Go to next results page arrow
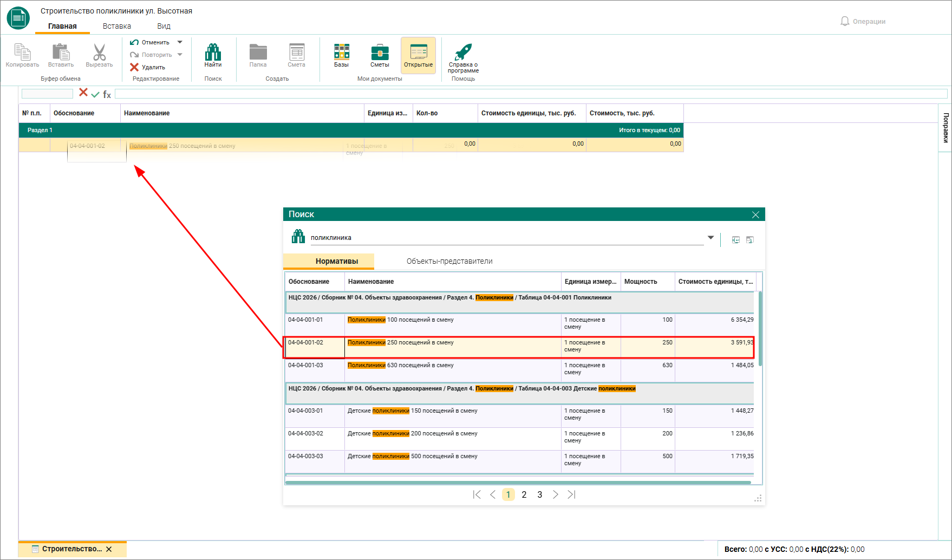This screenshot has height=560, width=952. pos(556,494)
